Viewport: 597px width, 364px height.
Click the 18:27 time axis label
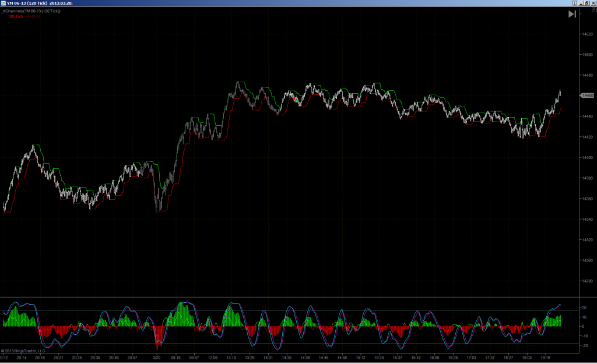pos(508,358)
